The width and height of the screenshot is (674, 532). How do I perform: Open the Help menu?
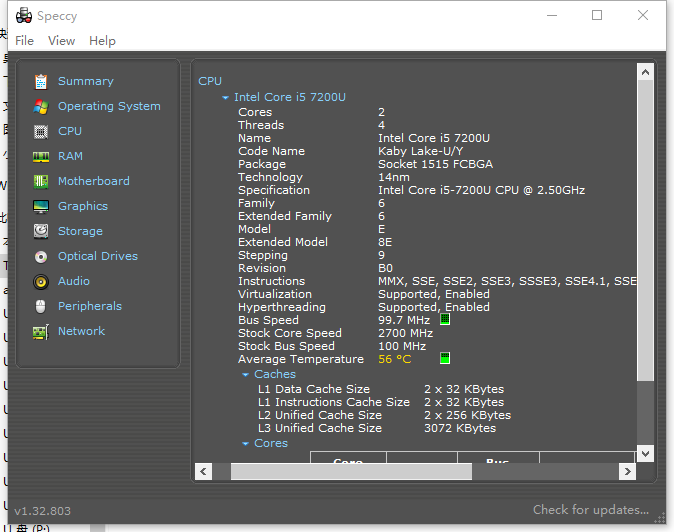[102, 41]
